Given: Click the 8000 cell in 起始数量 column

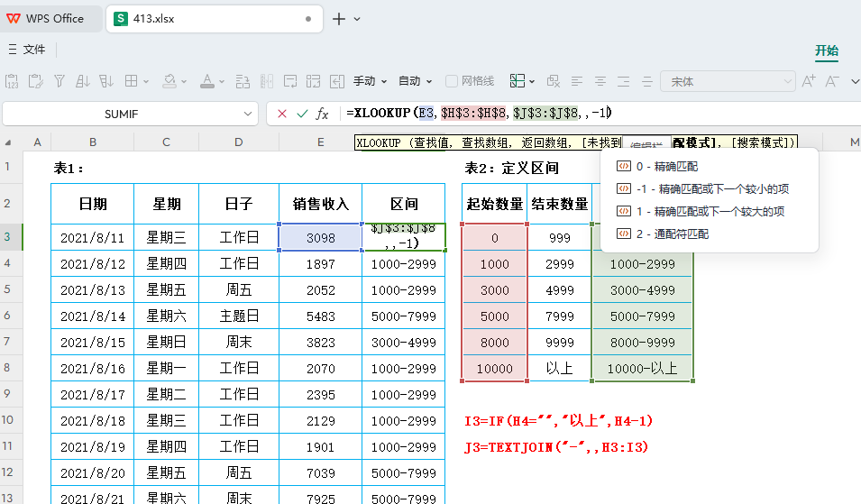Looking at the screenshot, I should [x=495, y=343].
